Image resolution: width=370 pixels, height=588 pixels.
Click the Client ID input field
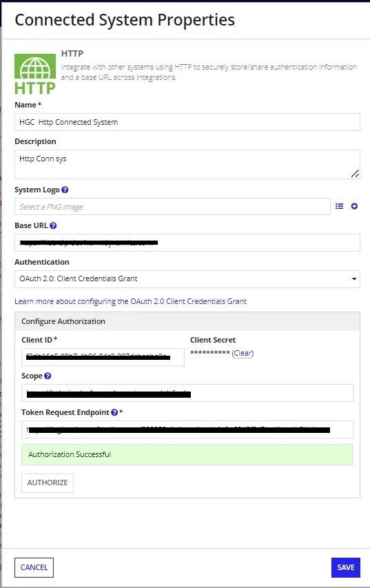[103, 357]
